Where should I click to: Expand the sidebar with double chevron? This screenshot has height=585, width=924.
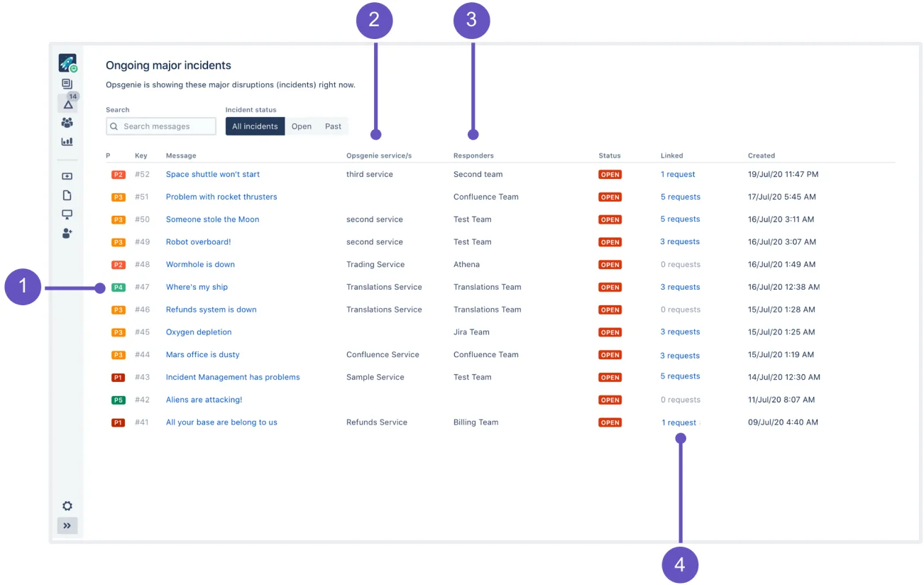(x=67, y=526)
